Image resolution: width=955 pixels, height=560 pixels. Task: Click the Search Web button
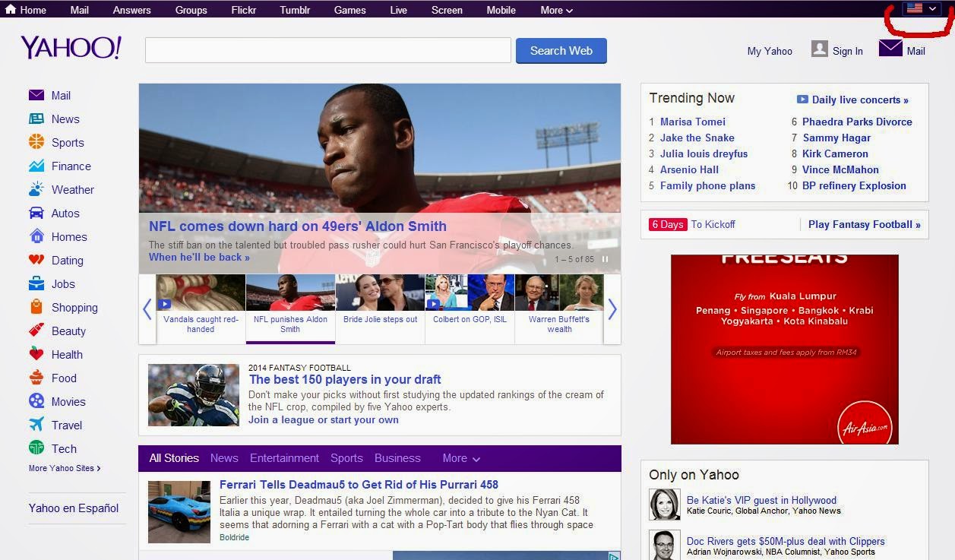[x=561, y=51]
